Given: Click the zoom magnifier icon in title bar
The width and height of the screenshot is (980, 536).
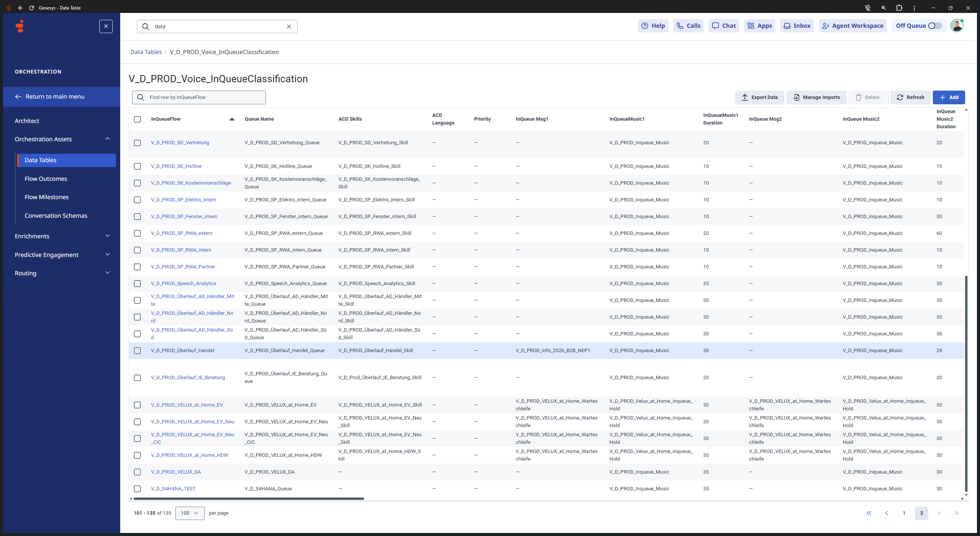Looking at the screenshot, I should click(x=883, y=8).
